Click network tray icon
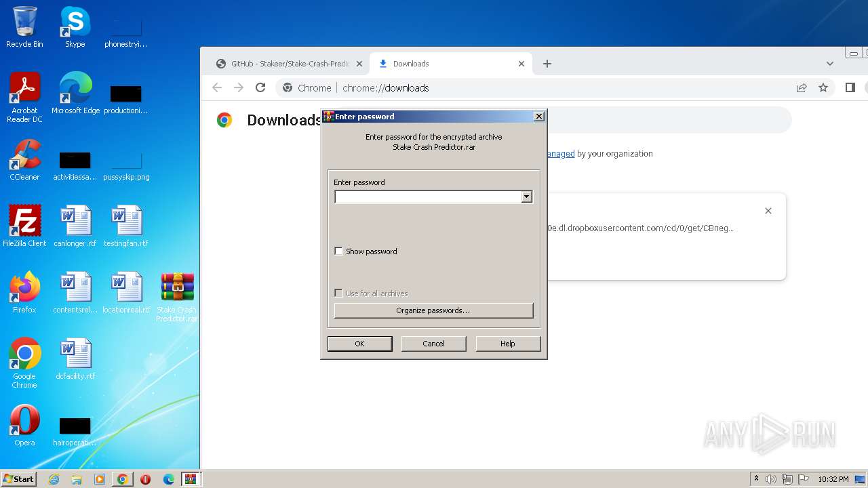Viewport: 868px width, 488px height. click(787, 479)
